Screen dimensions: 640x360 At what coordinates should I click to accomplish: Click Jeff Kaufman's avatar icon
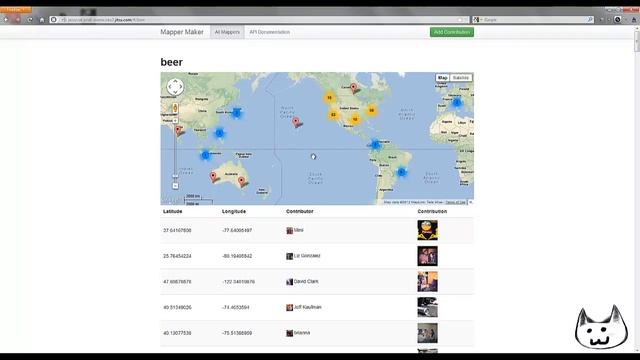coord(289,307)
